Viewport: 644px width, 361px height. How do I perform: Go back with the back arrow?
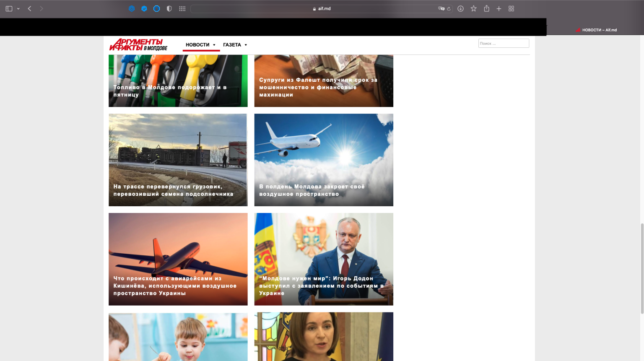click(x=30, y=8)
